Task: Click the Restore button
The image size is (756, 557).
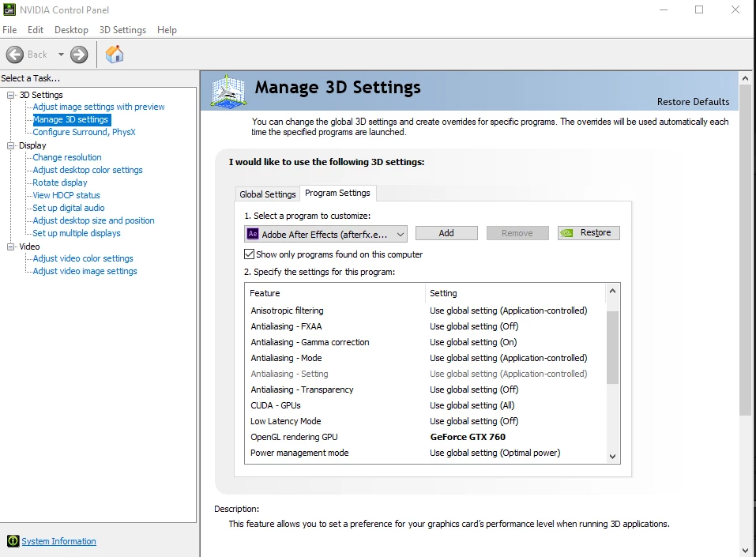Action: [x=589, y=233]
